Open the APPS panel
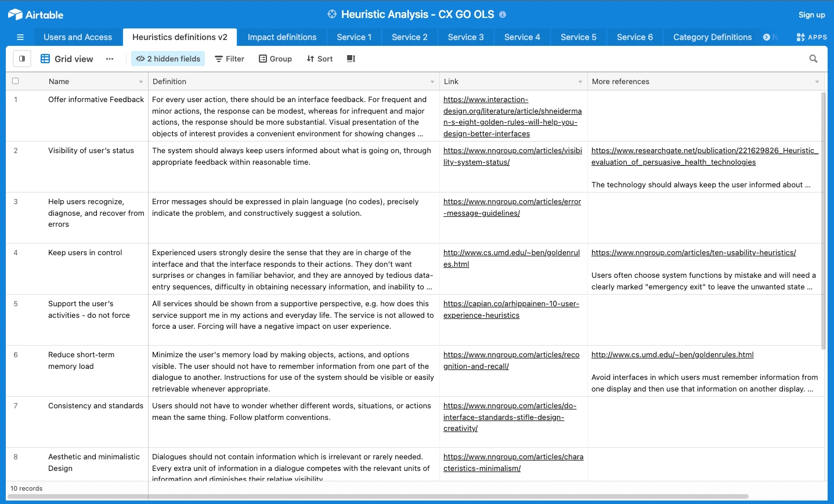The image size is (834, 504). [x=811, y=37]
